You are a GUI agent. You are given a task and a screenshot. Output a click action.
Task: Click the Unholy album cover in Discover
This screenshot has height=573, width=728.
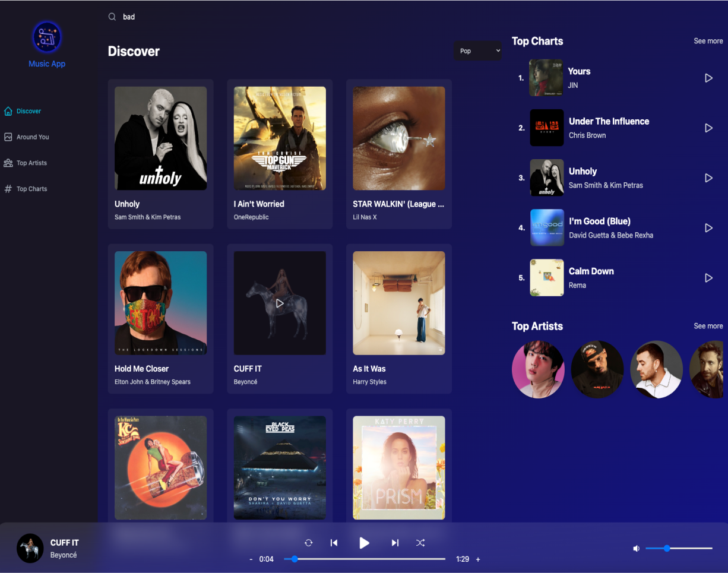pyautogui.click(x=161, y=138)
